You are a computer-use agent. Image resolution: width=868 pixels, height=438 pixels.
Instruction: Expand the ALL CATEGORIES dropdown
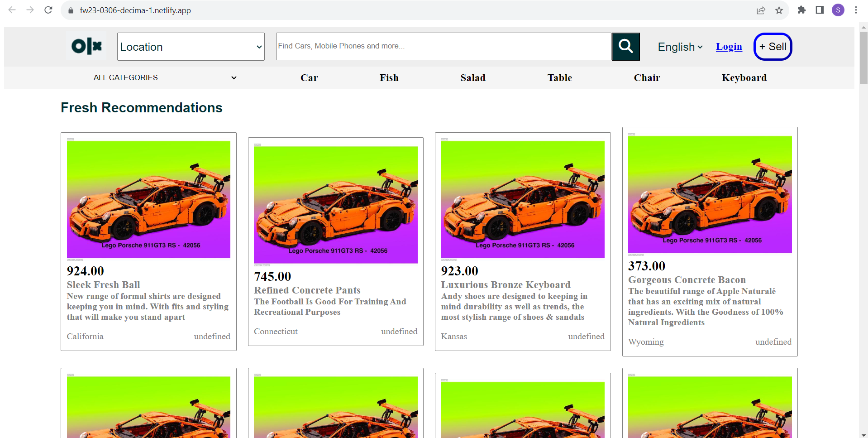click(165, 77)
